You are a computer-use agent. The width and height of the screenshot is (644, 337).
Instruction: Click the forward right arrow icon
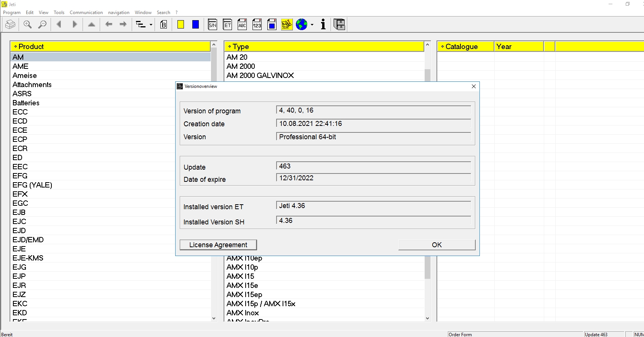pyautogui.click(x=123, y=25)
